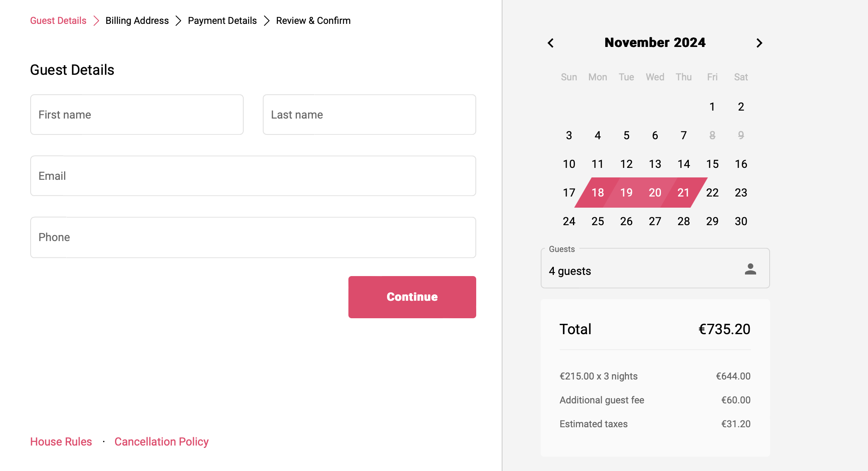
Task: Focus the First name field
Action: coord(137,115)
